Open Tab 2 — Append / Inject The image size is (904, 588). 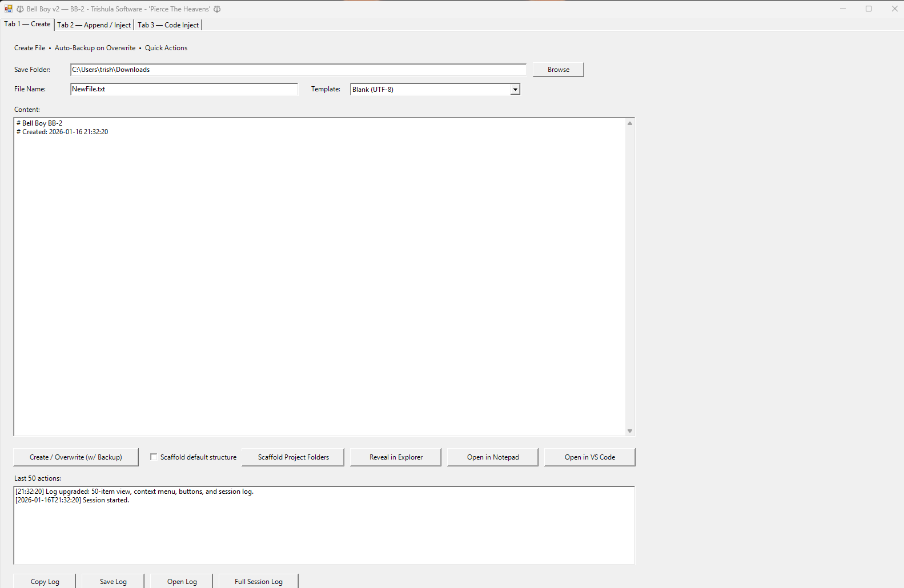[x=94, y=25]
